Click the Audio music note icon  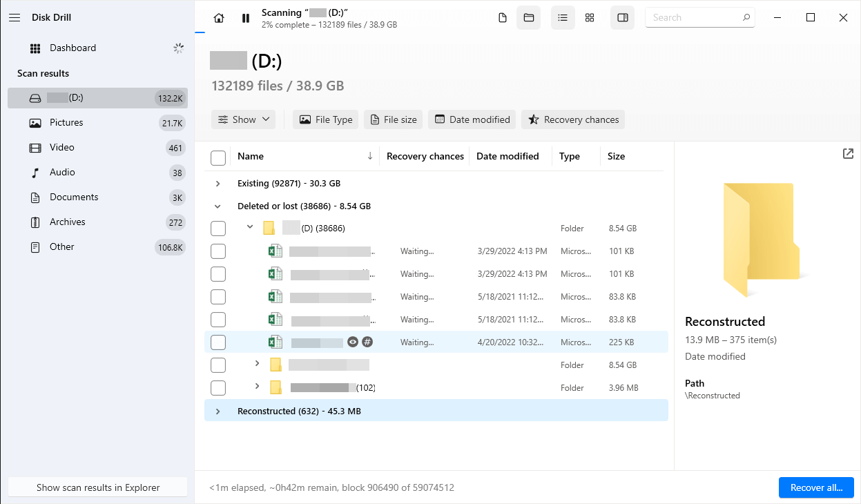pos(35,173)
